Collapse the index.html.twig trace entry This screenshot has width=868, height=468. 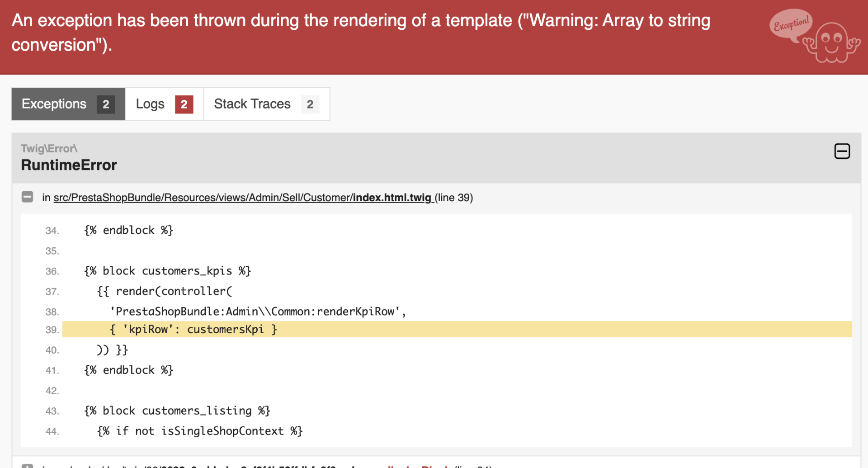pyautogui.click(x=28, y=197)
